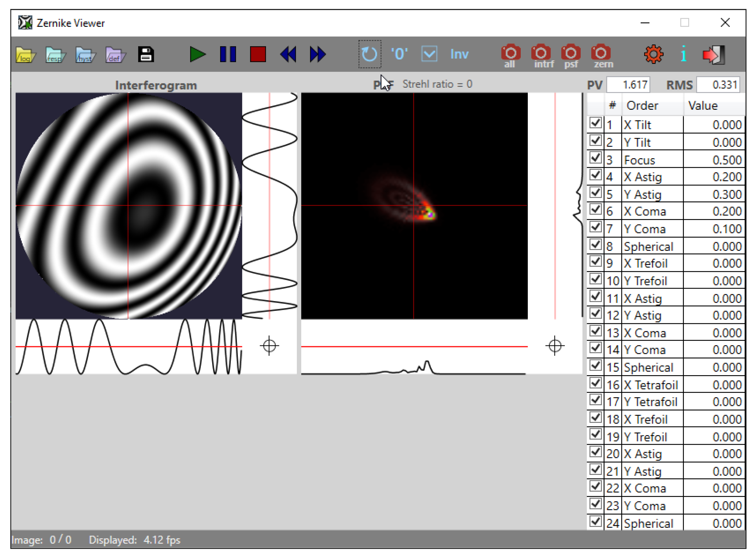Select the Y Astig value 0.300 cell
The width and height of the screenshot is (756, 559).
tap(714, 195)
